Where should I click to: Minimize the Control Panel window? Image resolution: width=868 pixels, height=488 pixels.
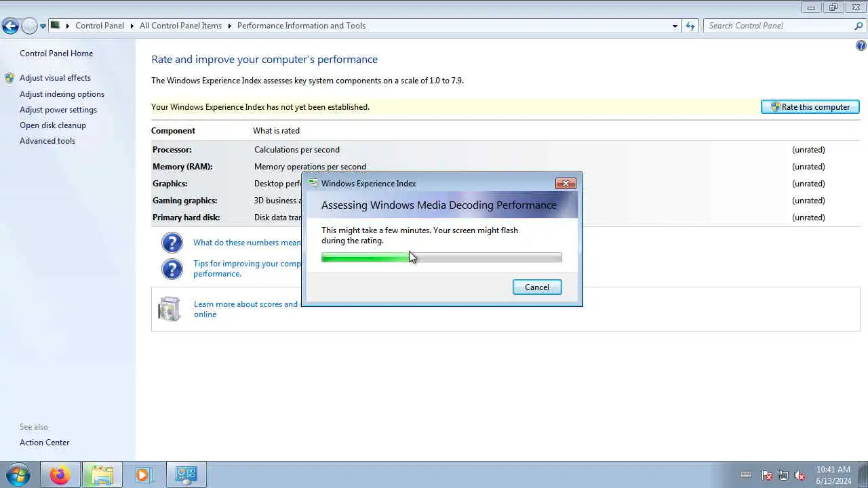[811, 7]
